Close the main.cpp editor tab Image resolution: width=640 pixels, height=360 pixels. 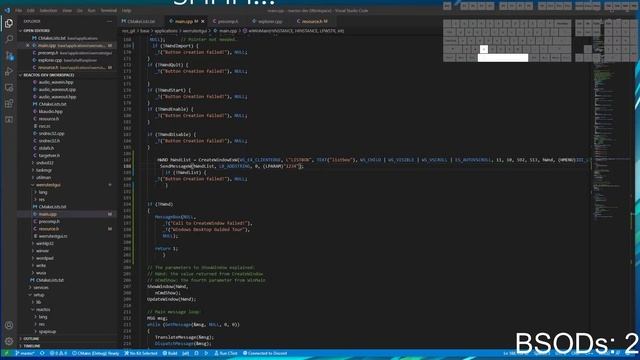point(203,21)
